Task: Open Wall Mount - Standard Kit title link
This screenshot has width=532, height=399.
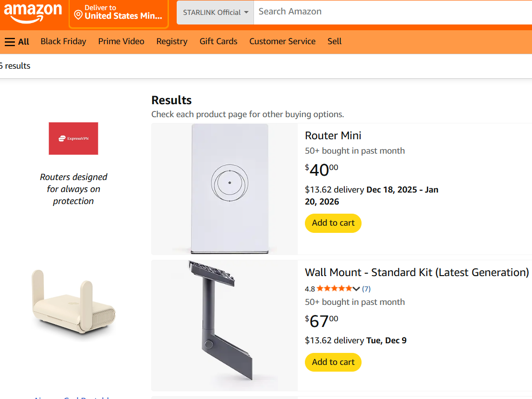Action: 417,272
